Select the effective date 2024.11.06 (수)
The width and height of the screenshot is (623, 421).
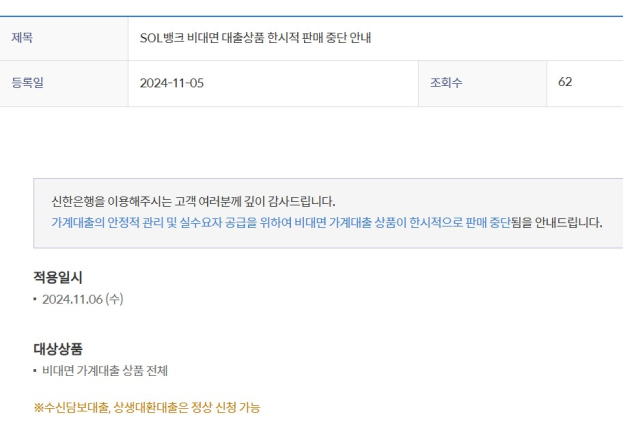coord(83,299)
